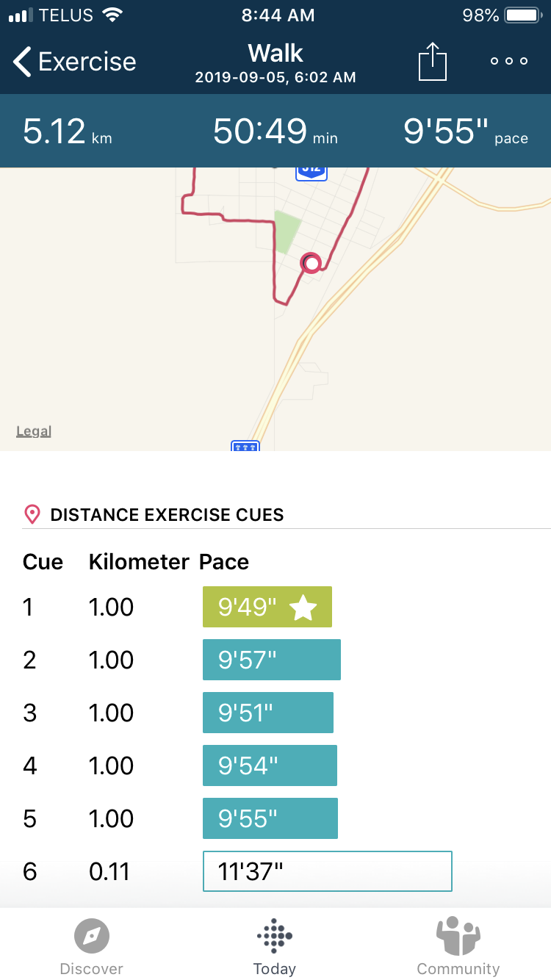Tap the route end marker on map
The width and height of the screenshot is (551, 980).
[311, 263]
